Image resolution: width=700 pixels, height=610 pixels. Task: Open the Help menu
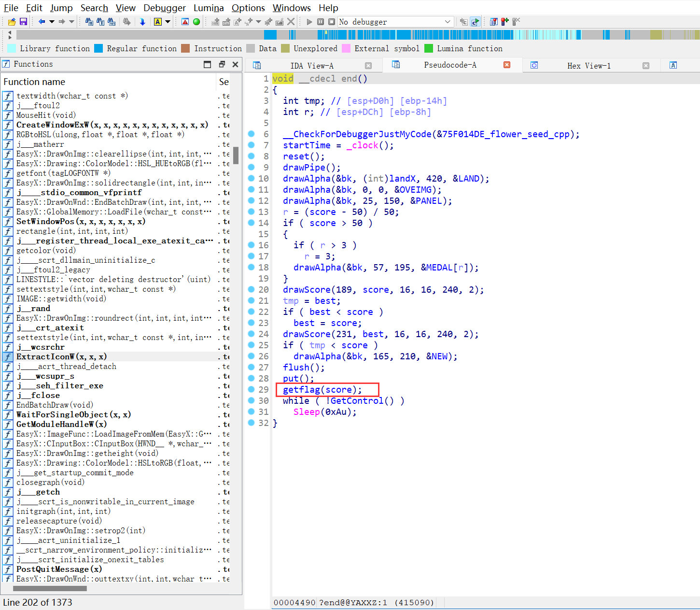pyautogui.click(x=328, y=8)
